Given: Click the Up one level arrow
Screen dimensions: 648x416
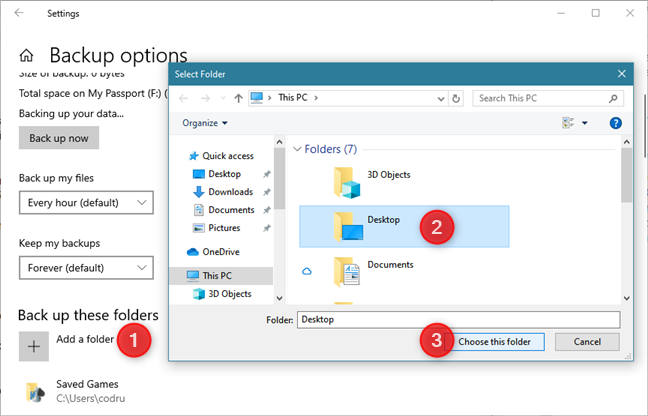Looking at the screenshot, I should pyautogui.click(x=236, y=99).
